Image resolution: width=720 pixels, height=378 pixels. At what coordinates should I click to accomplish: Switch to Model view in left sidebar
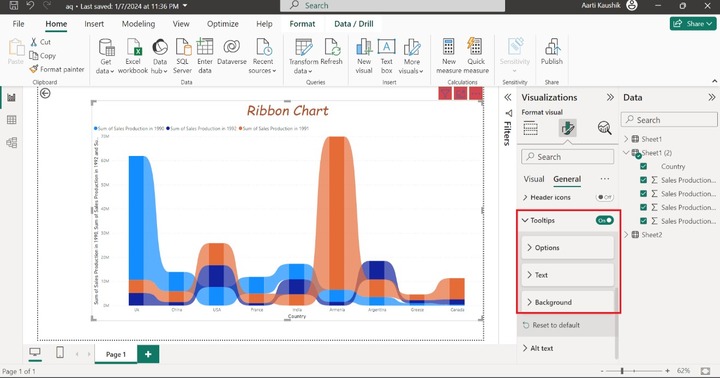[x=11, y=142]
